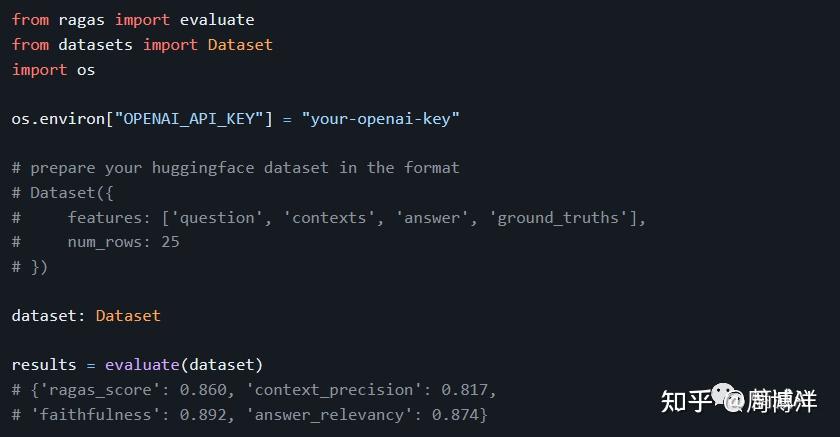Click the 'num_rows: 25' comment
Image resolution: width=840 pixels, height=437 pixels.
pos(124,241)
